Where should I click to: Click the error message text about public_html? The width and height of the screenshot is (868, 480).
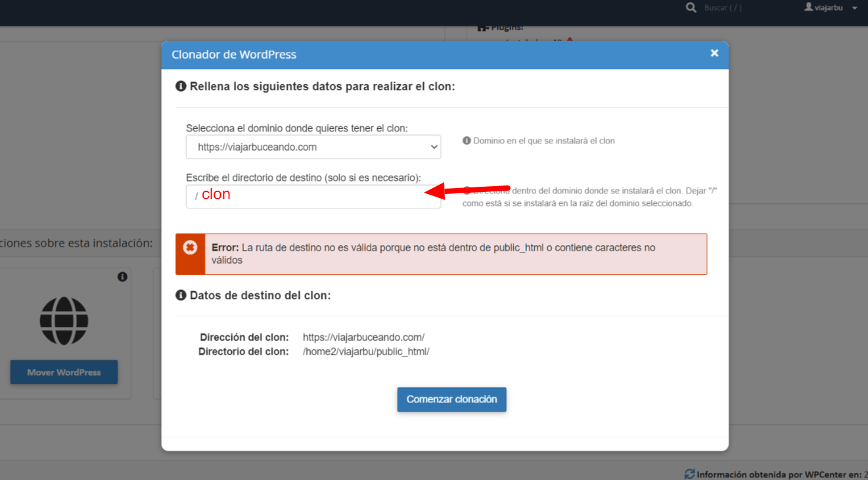pos(434,254)
